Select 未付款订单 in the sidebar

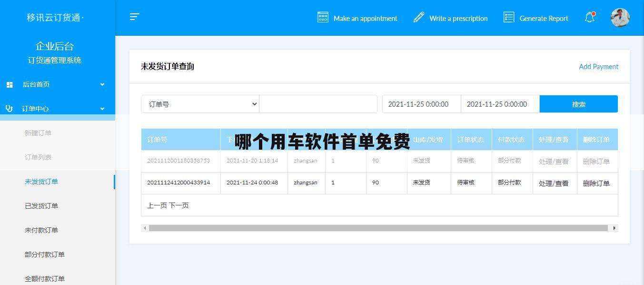click(41, 230)
